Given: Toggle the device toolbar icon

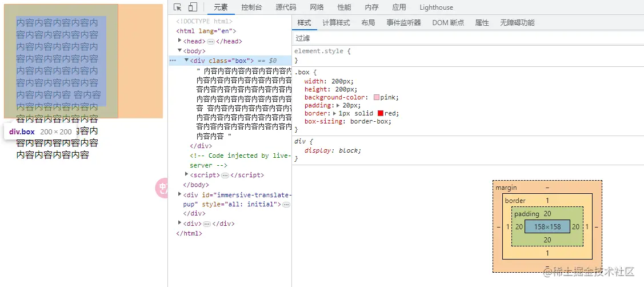Looking at the screenshot, I should 193,7.
